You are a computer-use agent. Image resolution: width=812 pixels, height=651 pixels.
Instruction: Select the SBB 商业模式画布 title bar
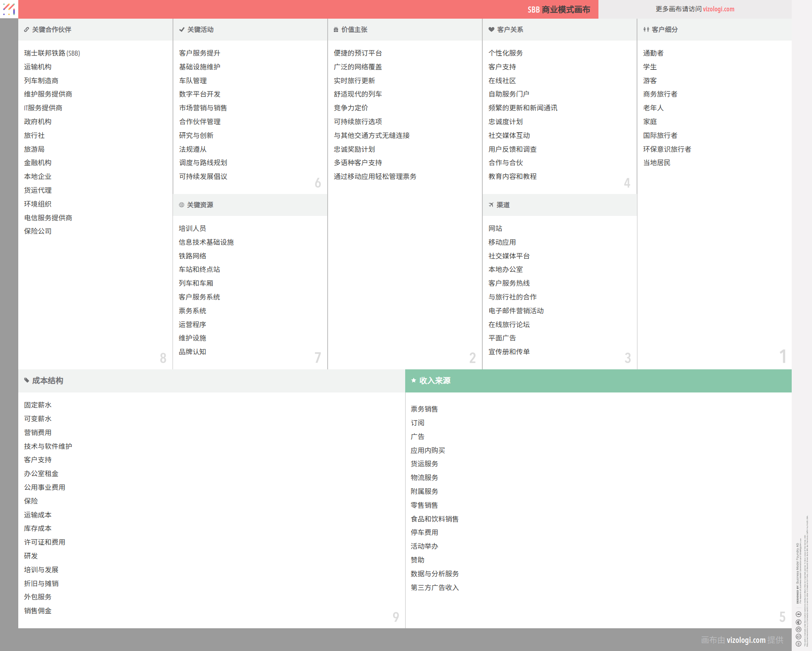click(x=559, y=9)
